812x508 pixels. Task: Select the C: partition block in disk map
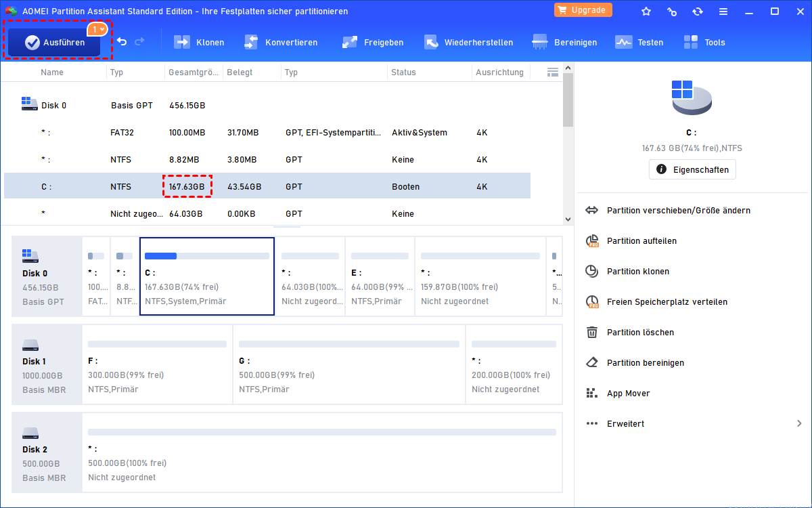click(x=207, y=276)
